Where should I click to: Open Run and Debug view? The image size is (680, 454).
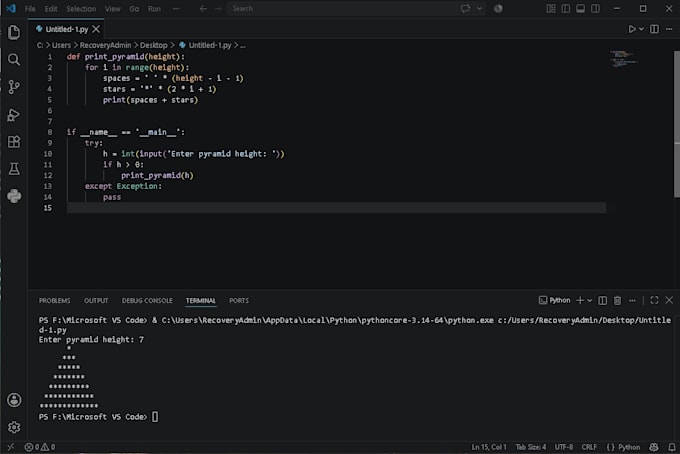point(14,114)
